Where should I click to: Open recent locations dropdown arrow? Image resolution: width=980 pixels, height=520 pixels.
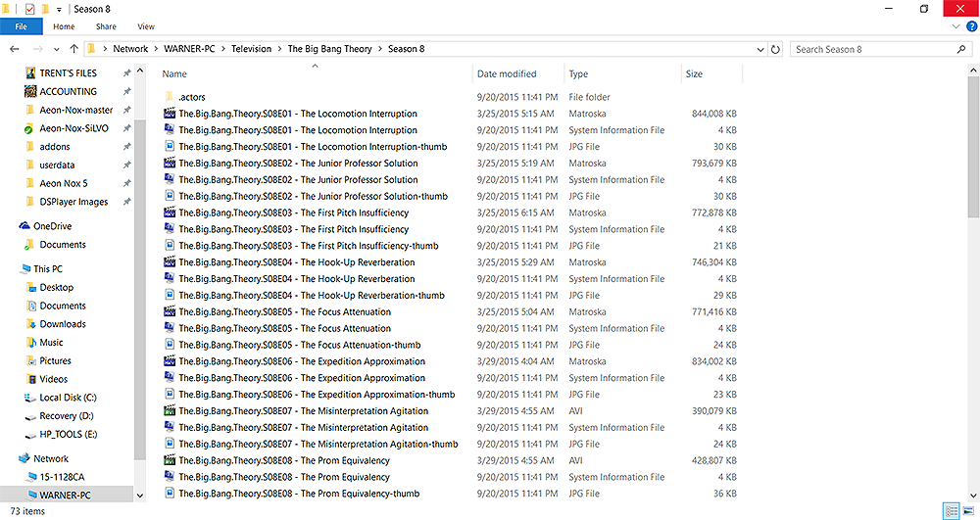(56, 49)
